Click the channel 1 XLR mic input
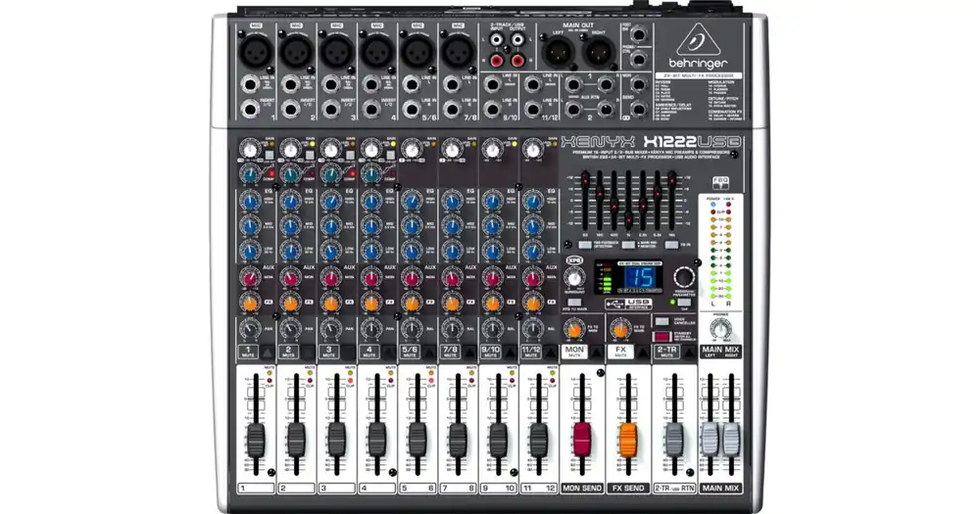Viewport: 980px width, 514px height. 256,51
